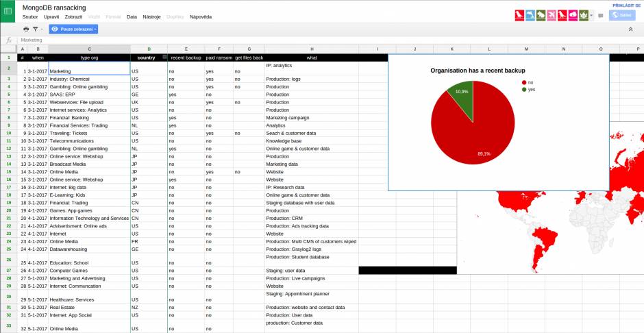Open the Upravit menu
Viewport: 644px width, 333px height.
pos(51,17)
